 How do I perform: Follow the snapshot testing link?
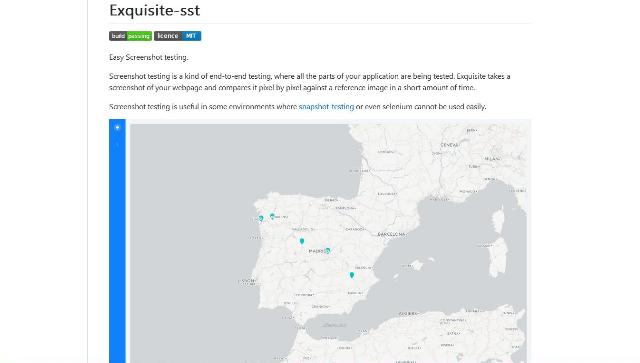[x=326, y=107]
